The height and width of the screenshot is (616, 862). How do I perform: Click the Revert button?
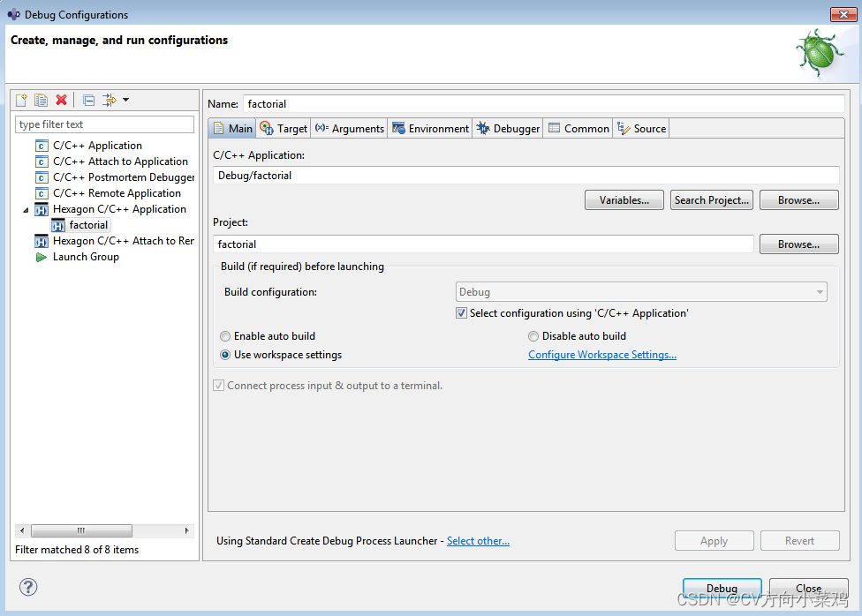800,541
